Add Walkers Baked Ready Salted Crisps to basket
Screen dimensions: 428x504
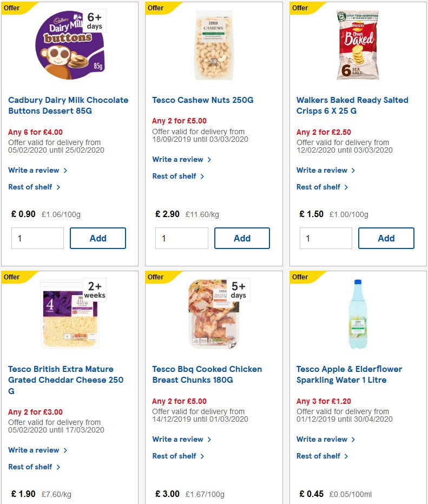coord(386,238)
